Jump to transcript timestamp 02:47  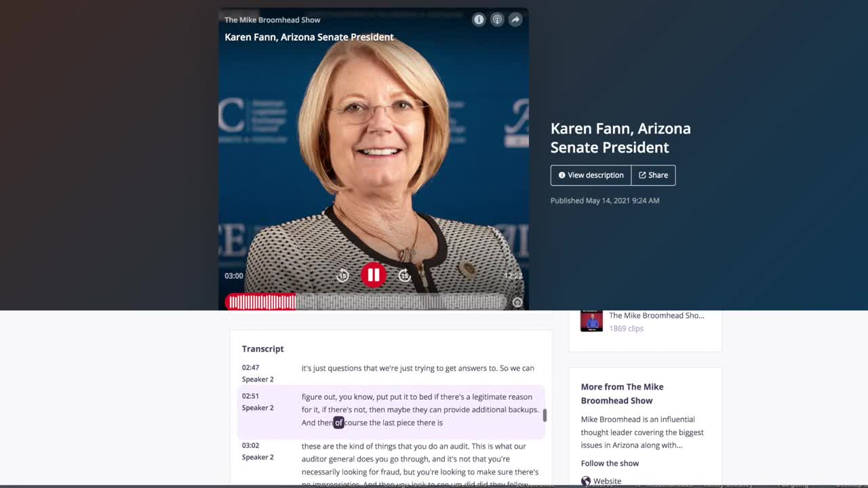pyautogui.click(x=250, y=367)
